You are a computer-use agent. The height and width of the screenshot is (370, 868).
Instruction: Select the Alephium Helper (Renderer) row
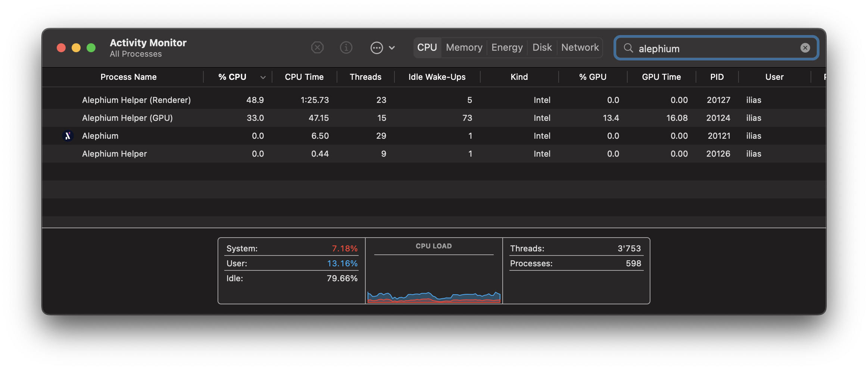(x=434, y=100)
